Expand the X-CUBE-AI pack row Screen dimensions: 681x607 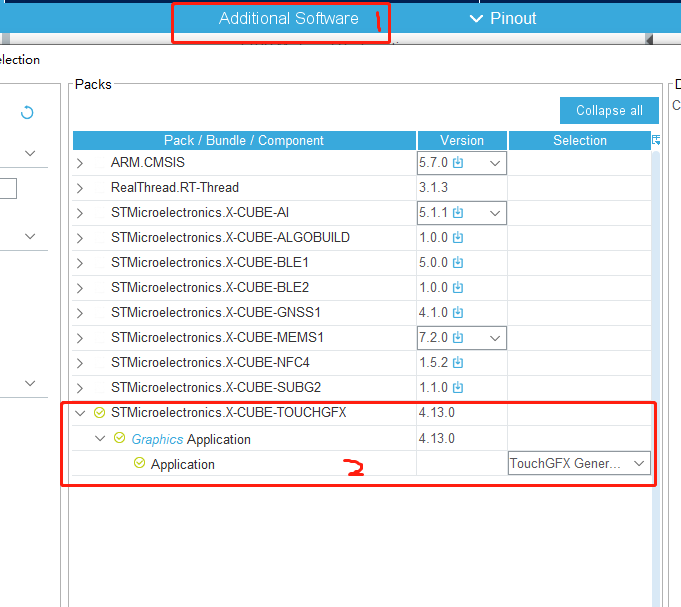(x=79, y=213)
